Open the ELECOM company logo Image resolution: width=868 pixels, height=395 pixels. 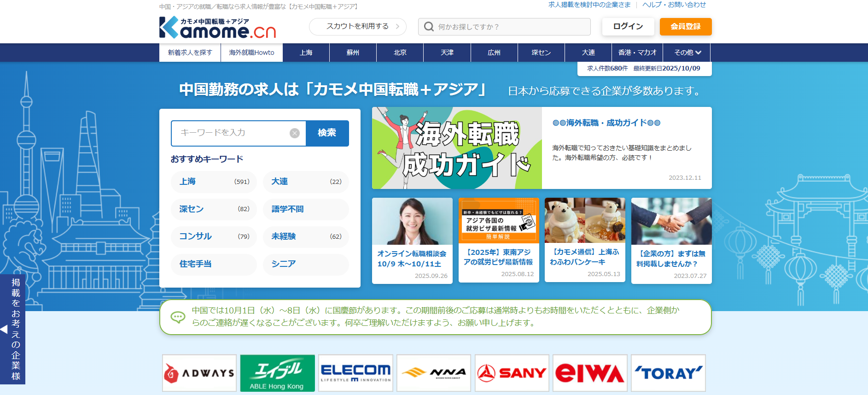click(x=355, y=373)
